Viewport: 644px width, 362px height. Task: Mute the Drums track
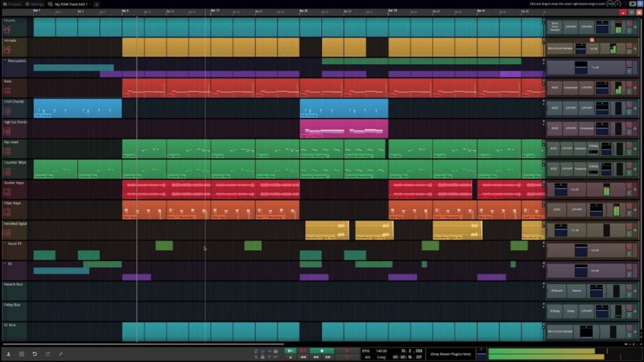click(x=629, y=24)
